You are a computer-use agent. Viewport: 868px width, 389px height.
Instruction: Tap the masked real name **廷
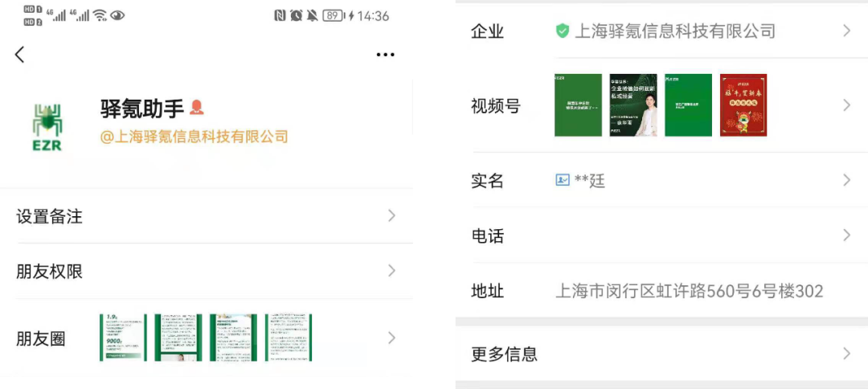[x=590, y=180]
